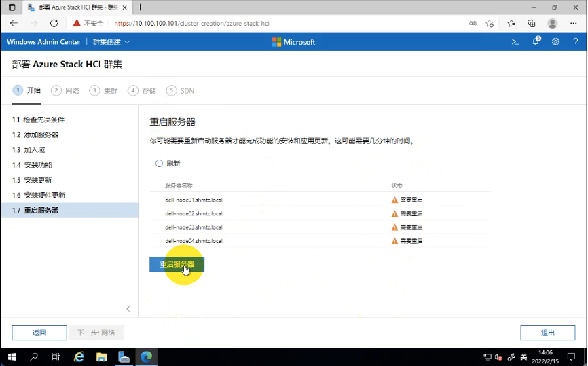Open the browser favorites list icon
The width and height of the screenshot is (588, 366).
511,23
